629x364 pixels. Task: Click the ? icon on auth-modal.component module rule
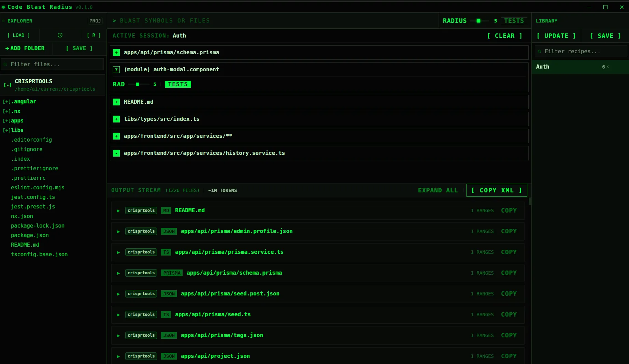(116, 69)
